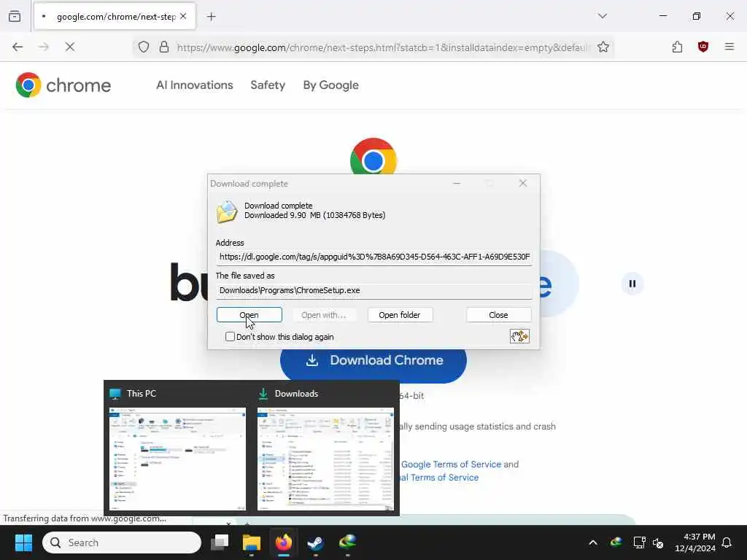Open AI Innovations menu
Viewport: 747px width, 560px height.
(194, 85)
